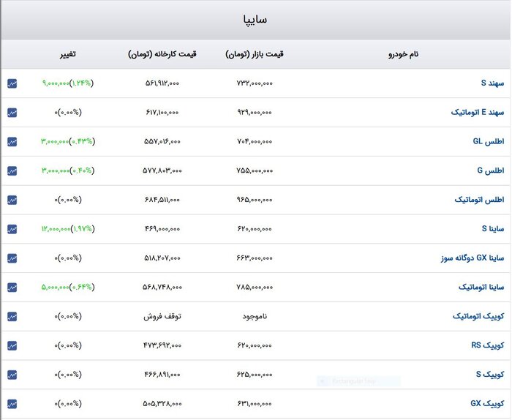Open the chart icon for اطلس GL
This screenshot has width=512, height=420.
[12, 141]
